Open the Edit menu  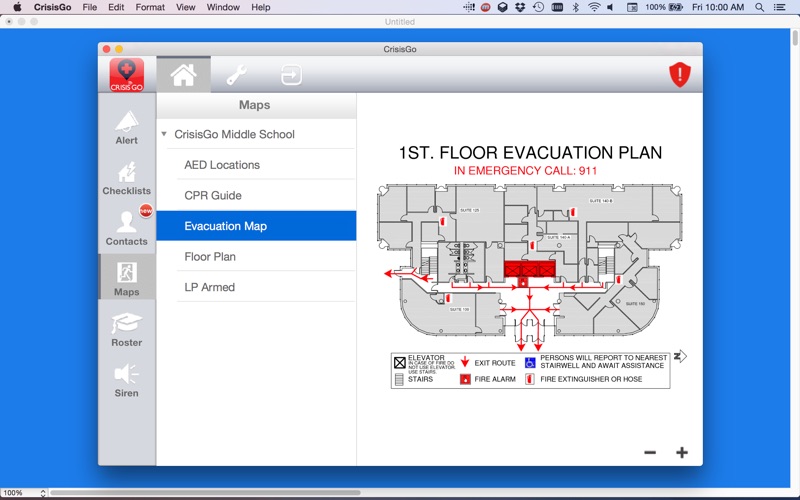pyautogui.click(x=116, y=7)
